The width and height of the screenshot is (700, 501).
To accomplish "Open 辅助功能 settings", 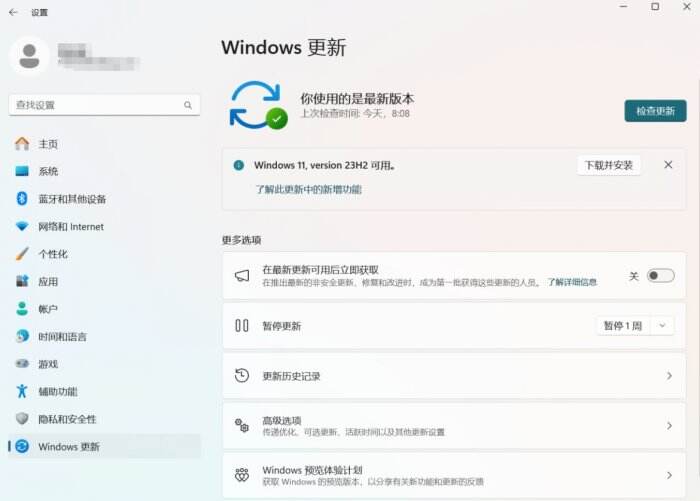I will tap(105, 392).
